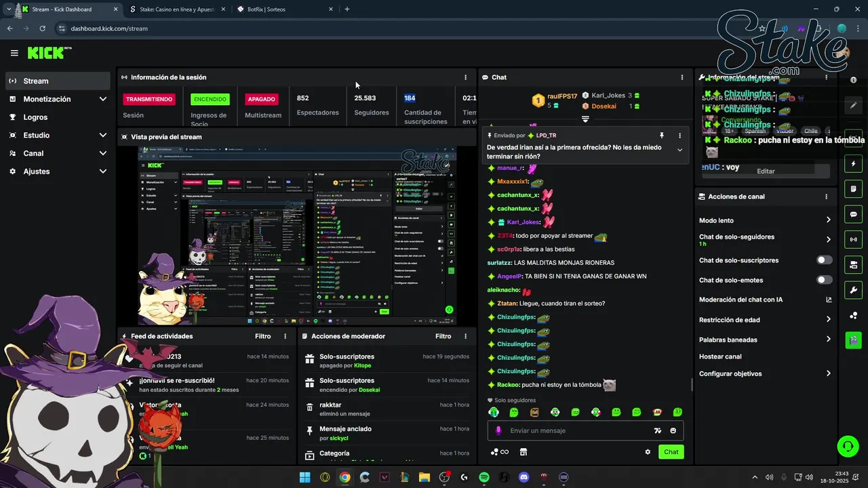
Task: Select the brown angry-face emote in quick row
Action: coord(534,412)
